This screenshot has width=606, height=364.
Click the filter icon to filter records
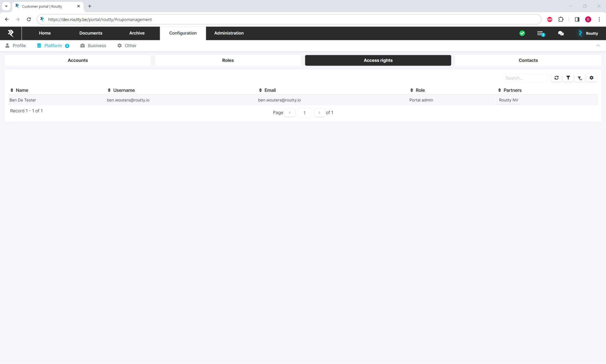(568, 78)
